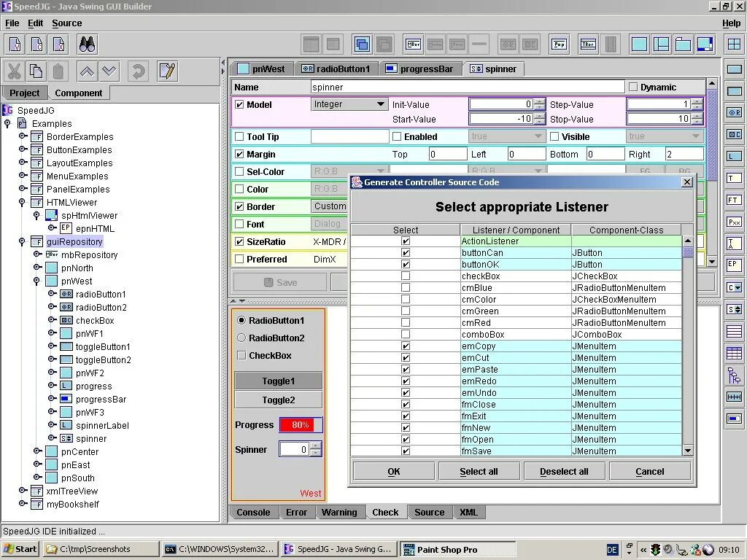747x560 pixels.
Task: Click the highlighted overlapping frames icon
Action: pyautogui.click(x=363, y=44)
